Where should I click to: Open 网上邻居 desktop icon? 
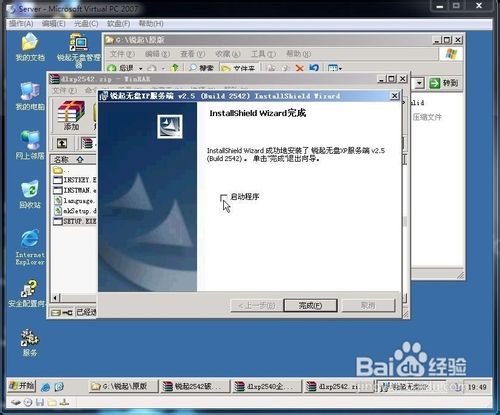(30, 145)
